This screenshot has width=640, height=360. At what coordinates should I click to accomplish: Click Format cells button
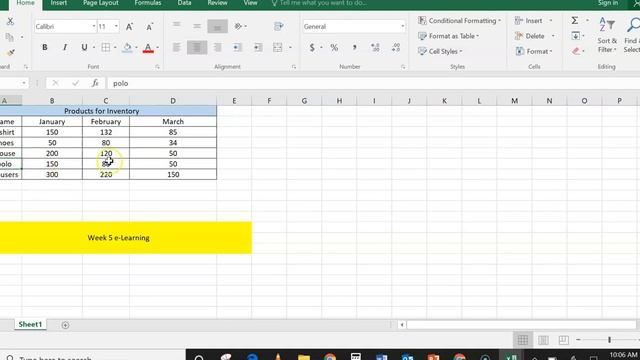click(x=533, y=51)
